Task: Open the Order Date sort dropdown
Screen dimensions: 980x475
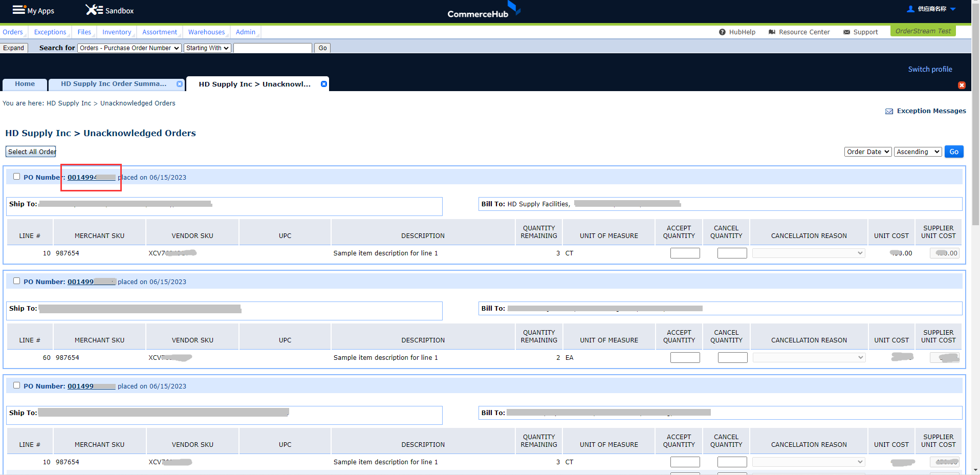Action: click(868, 152)
